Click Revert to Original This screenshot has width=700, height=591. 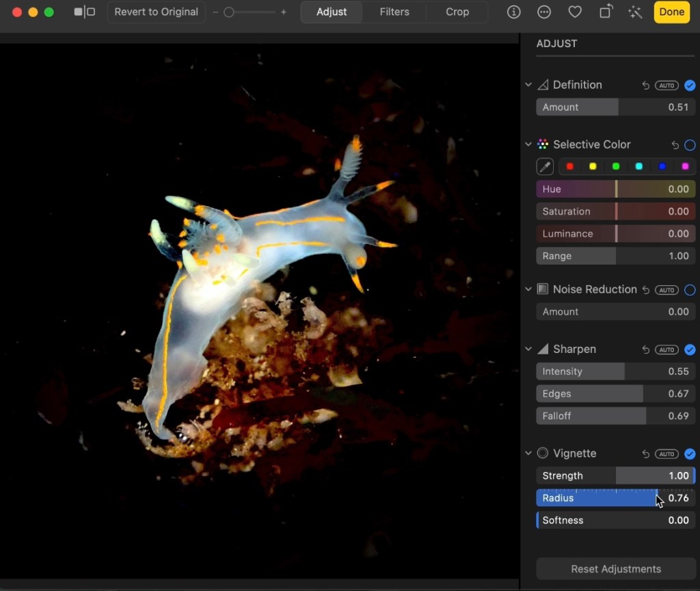156,12
